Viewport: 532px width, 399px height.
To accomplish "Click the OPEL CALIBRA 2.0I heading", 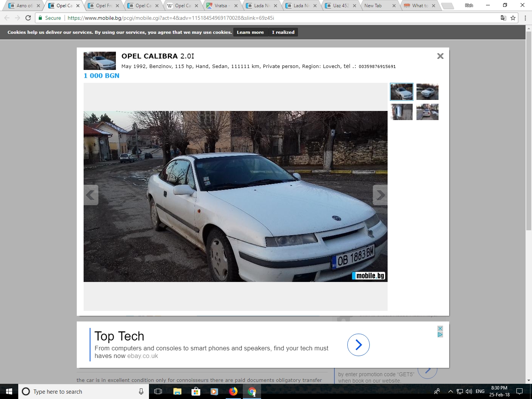I will point(158,56).
